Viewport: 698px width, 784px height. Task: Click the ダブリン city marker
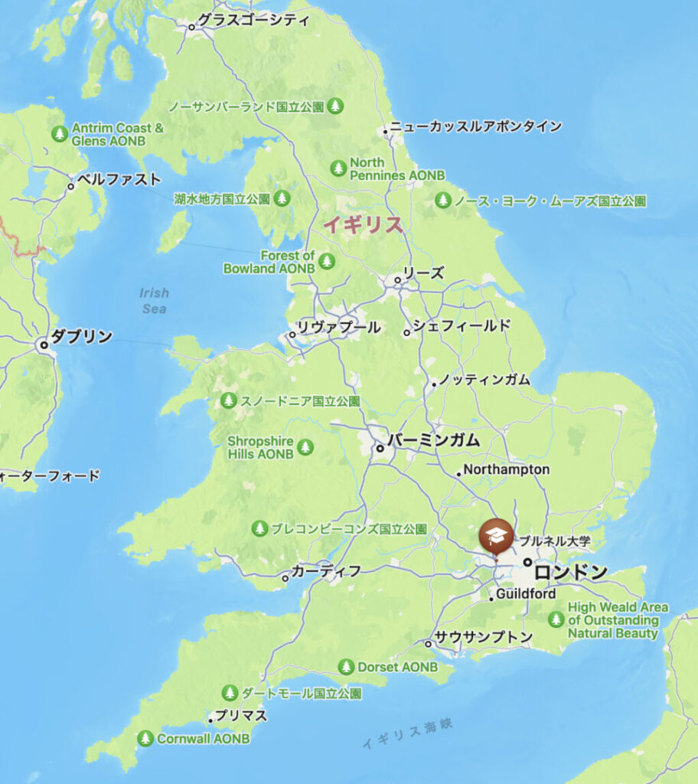(x=44, y=345)
